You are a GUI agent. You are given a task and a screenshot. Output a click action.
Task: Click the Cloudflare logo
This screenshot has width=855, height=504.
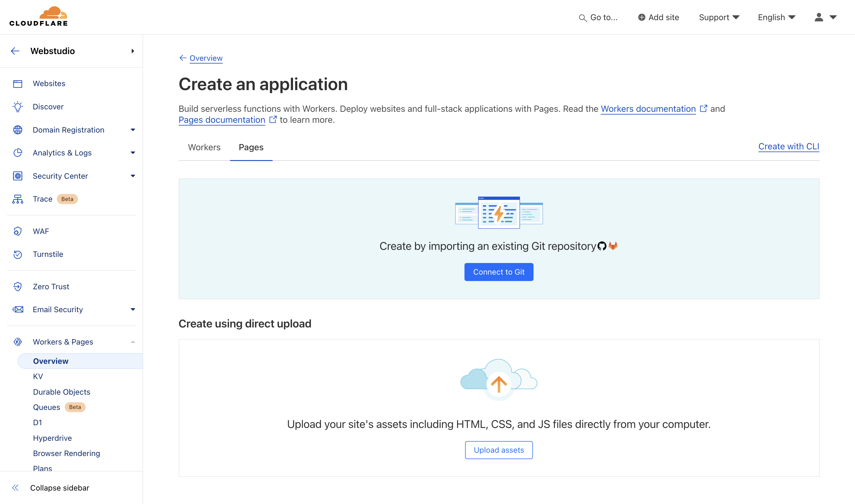[x=39, y=16]
